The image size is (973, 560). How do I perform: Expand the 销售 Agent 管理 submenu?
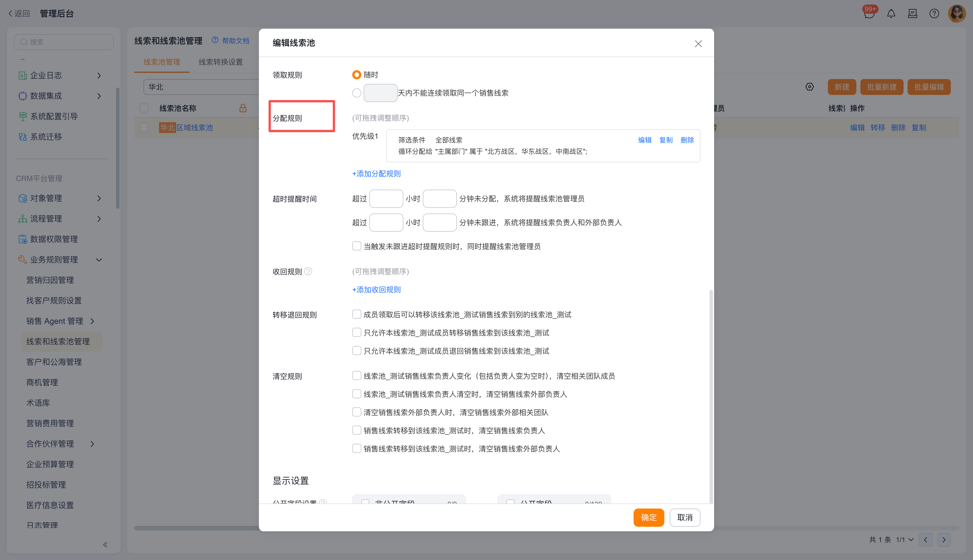(x=92, y=321)
